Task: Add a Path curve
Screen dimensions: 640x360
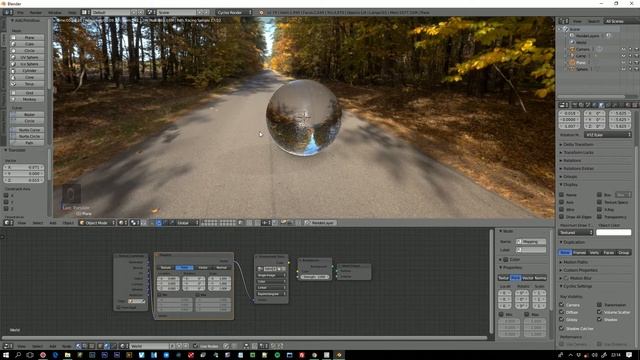Action: (27, 143)
